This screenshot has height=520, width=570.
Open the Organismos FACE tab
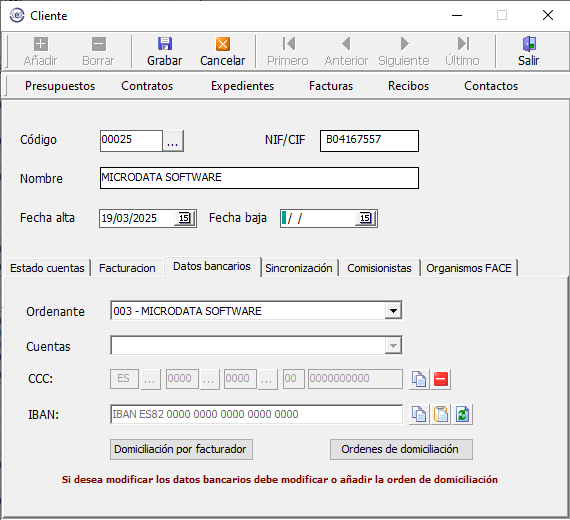click(469, 268)
